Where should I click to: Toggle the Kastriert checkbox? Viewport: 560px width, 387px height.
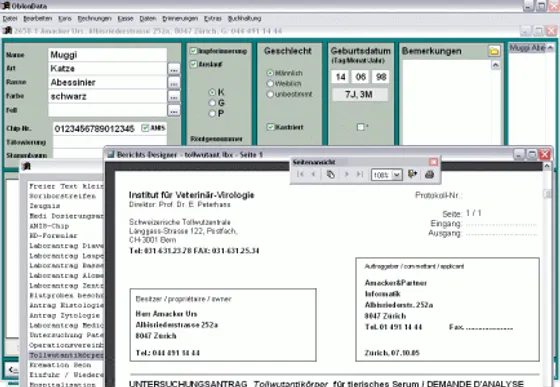[x=271, y=127]
